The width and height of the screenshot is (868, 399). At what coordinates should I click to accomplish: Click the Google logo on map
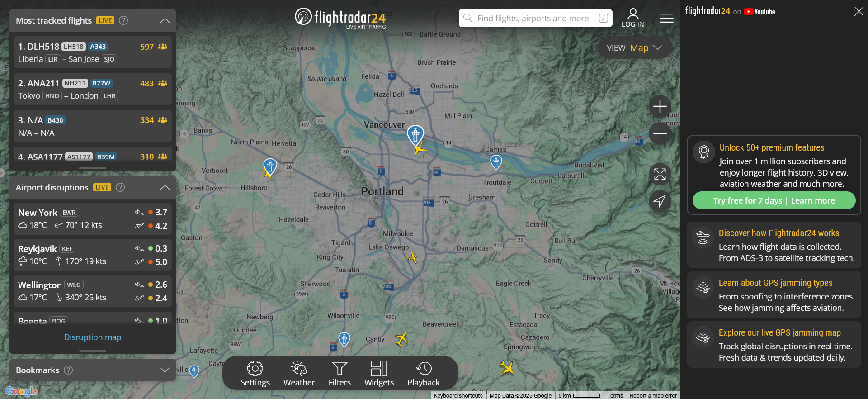21,391
